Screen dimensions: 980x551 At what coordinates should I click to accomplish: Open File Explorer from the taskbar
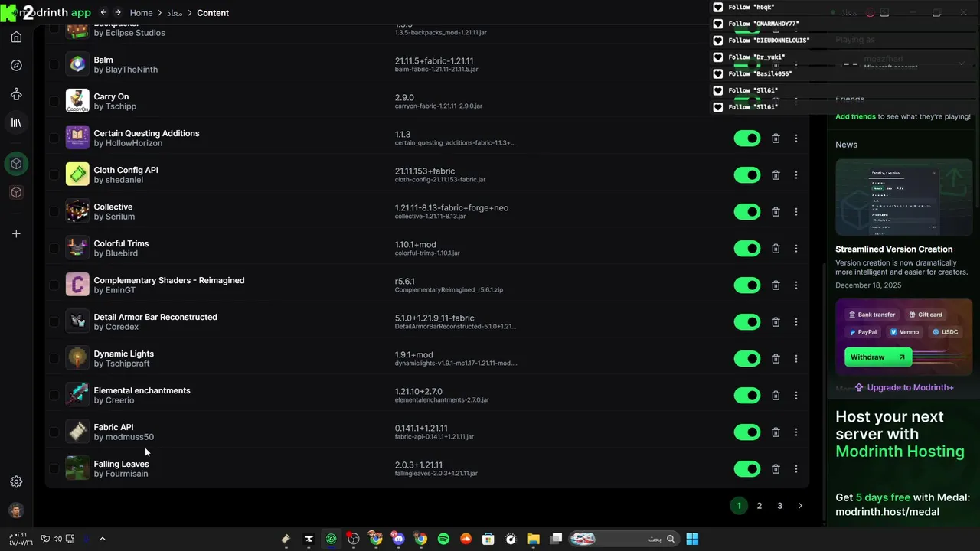tap(534, 539)
